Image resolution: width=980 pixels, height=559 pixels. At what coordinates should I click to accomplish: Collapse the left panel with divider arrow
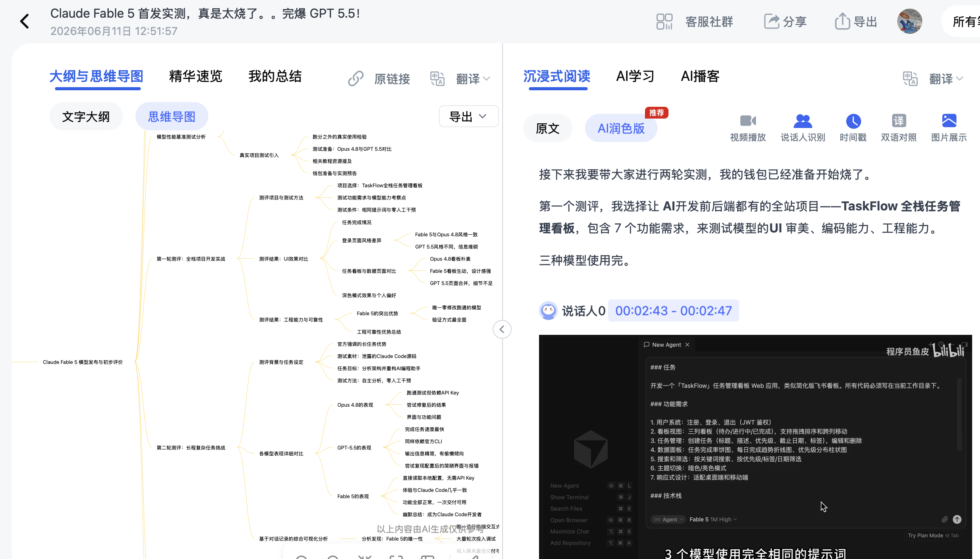pyautogui.click(x=502, y=329)
